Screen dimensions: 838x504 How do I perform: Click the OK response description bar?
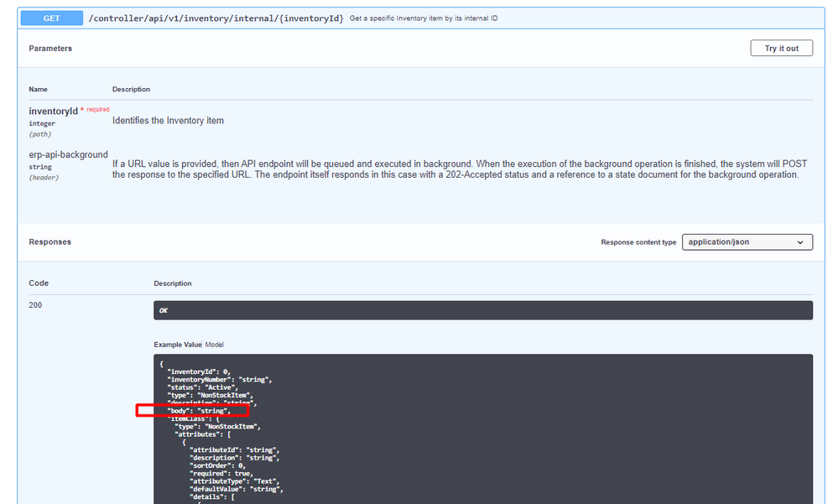pos(483,310)
